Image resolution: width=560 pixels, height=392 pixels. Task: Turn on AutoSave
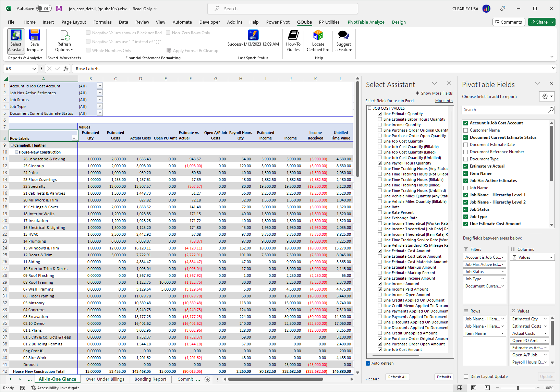pos(44,8)
